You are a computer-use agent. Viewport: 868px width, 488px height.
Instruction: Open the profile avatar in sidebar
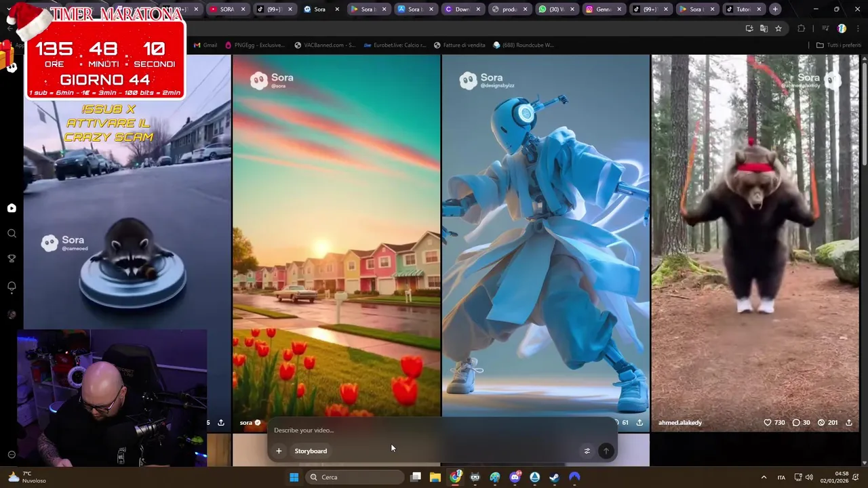(x=12, y=314)
